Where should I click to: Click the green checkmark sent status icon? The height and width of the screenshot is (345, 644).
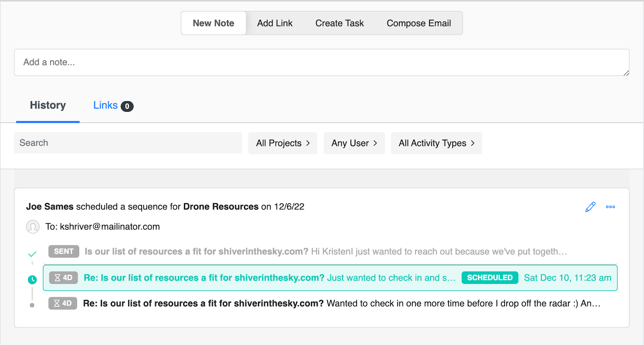coord(33,254)
